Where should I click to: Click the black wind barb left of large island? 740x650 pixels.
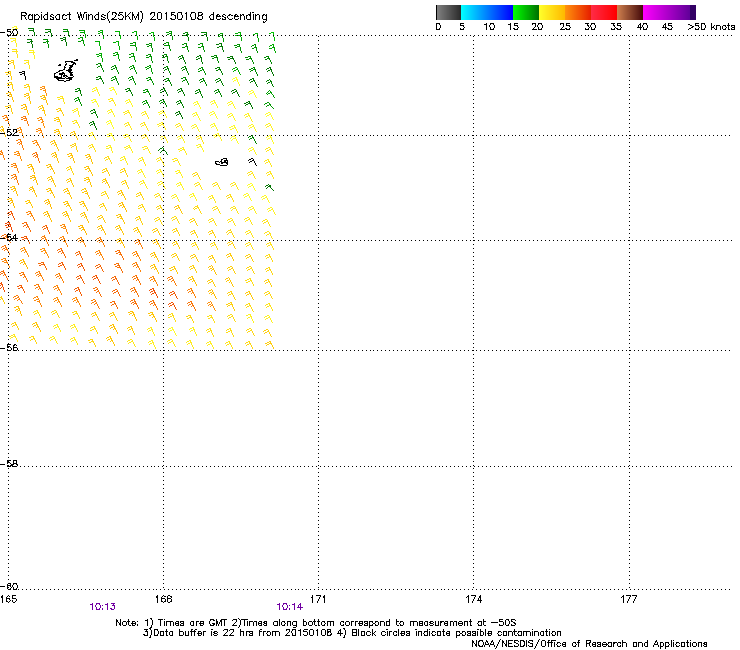tap(23, 75)
